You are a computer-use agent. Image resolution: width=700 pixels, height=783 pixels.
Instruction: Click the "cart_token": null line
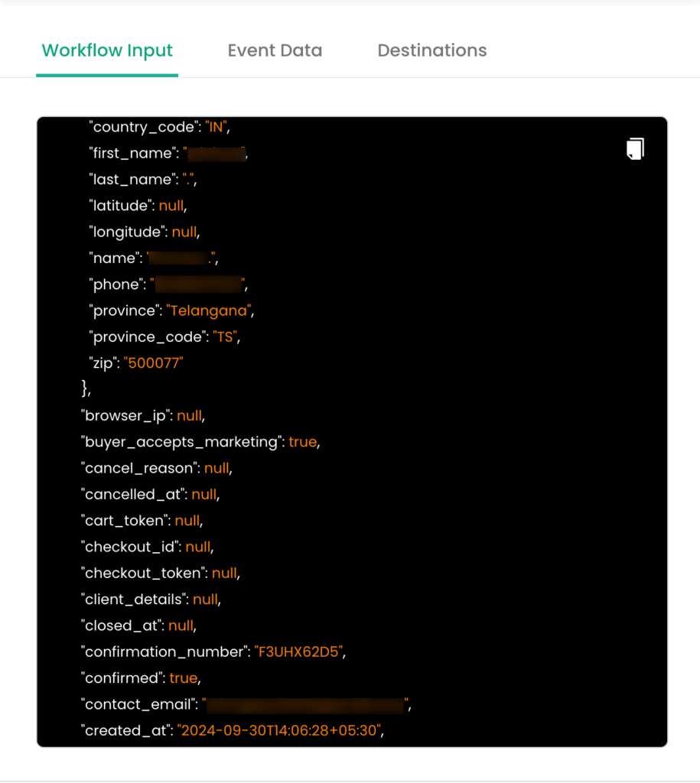pos(142,520)
